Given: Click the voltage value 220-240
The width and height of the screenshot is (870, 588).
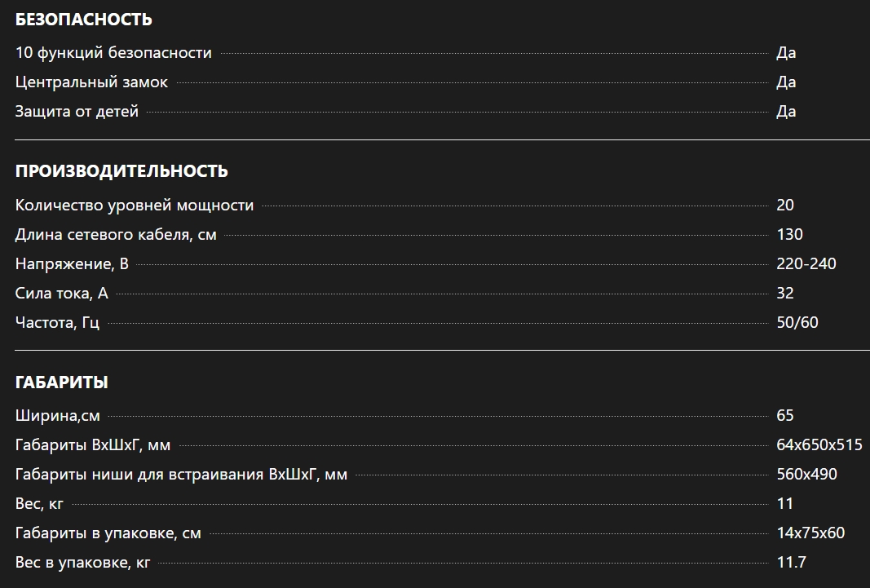Looking at the screenshot, I should pos(806,264).
